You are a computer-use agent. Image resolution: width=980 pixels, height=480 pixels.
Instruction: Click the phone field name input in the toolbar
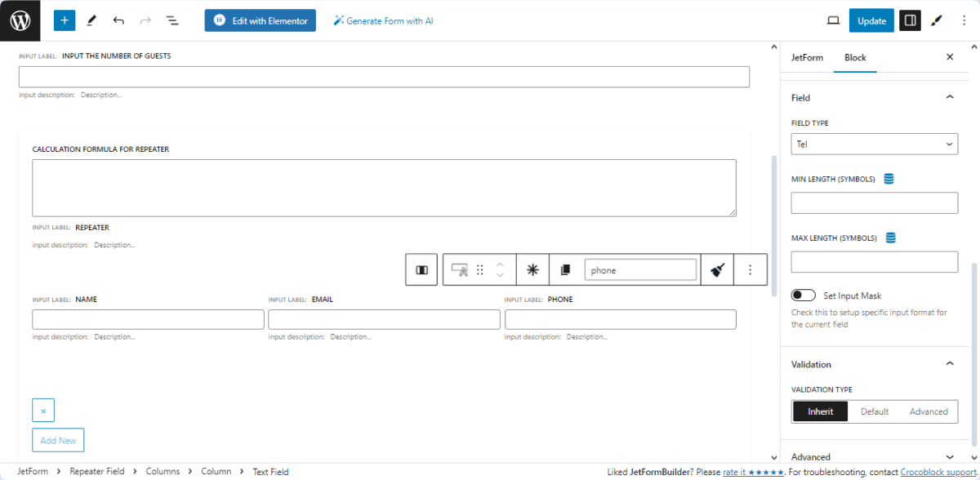[640, 269]
